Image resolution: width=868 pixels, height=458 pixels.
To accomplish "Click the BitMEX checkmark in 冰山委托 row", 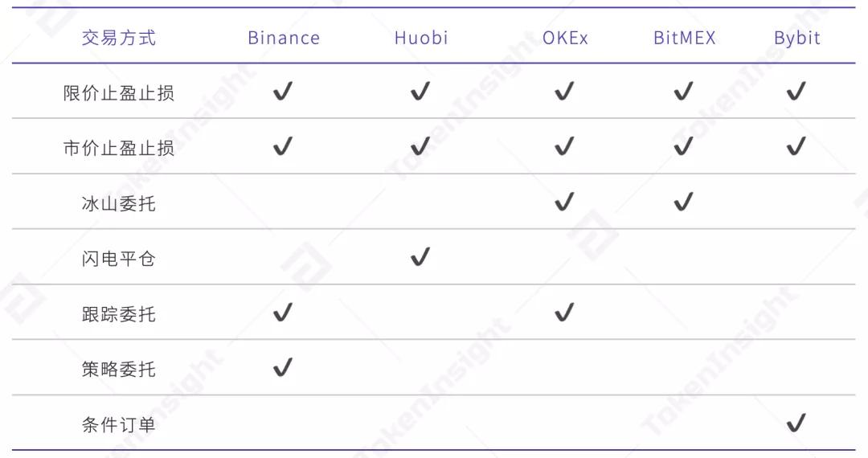I will tap(683, 202).
